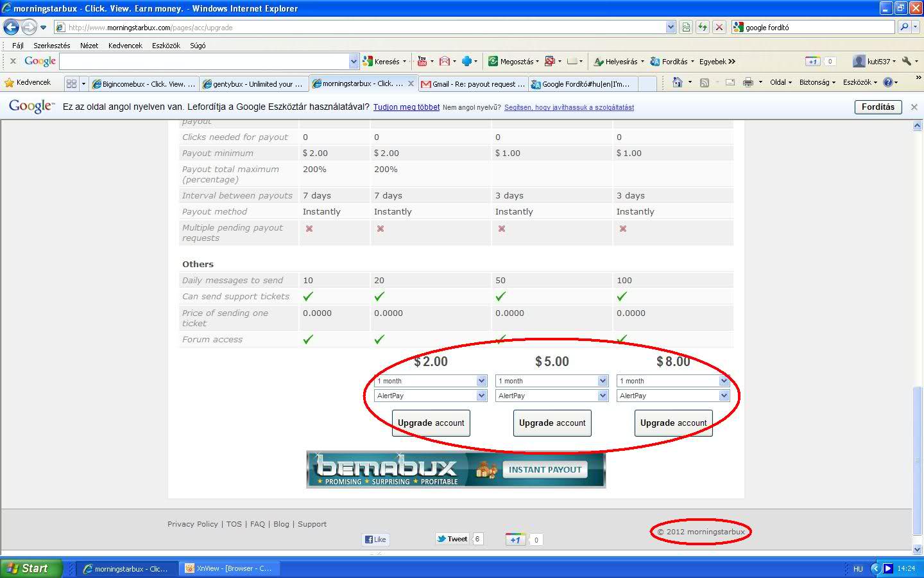The height and width of the screenshot is (578, 924).
Task: Click the Feeds icon on the command bar
Action: coord(704,82)
